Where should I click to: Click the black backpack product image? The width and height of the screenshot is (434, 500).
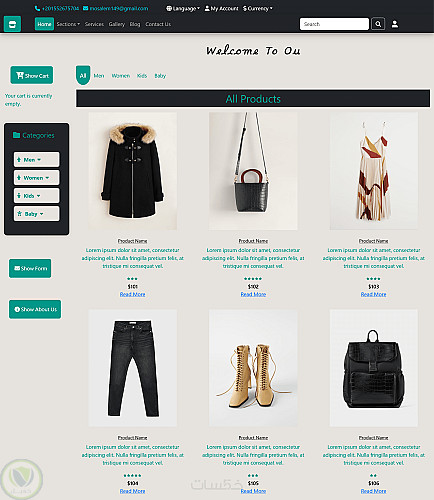tap(373, 368)
